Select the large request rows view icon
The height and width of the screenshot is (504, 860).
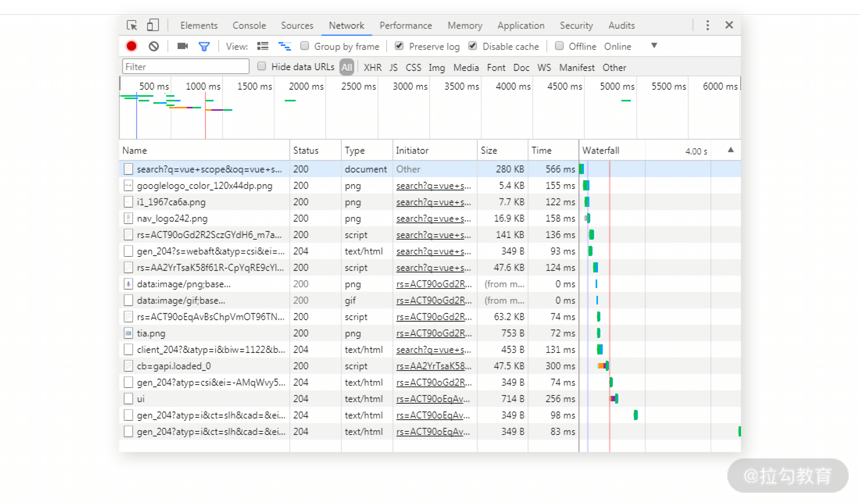(263, 46)
